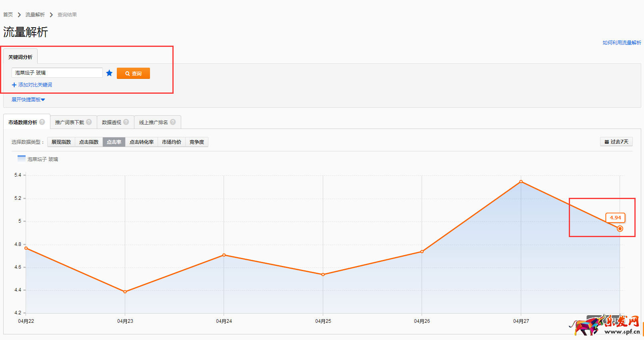The height and width of the screenshot is (340, 644).
Task: Open 如何利用流量解析 help link
Action: 622,43
